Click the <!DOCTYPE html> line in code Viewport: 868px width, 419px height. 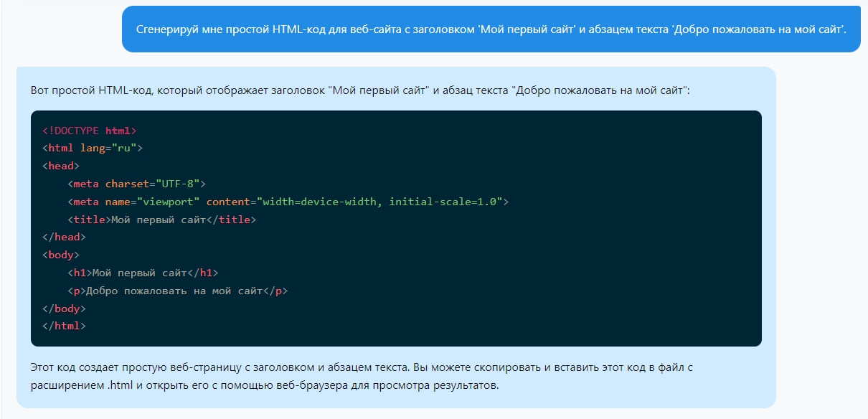point(89,131)
